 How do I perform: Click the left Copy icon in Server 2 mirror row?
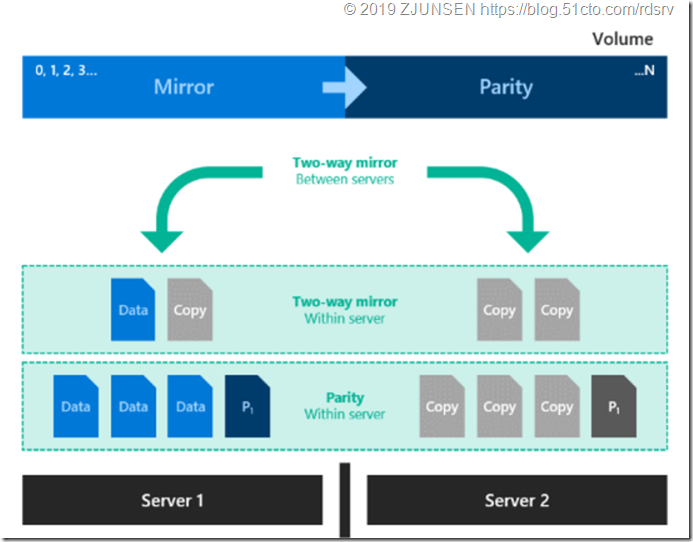(x=499, y=309)
